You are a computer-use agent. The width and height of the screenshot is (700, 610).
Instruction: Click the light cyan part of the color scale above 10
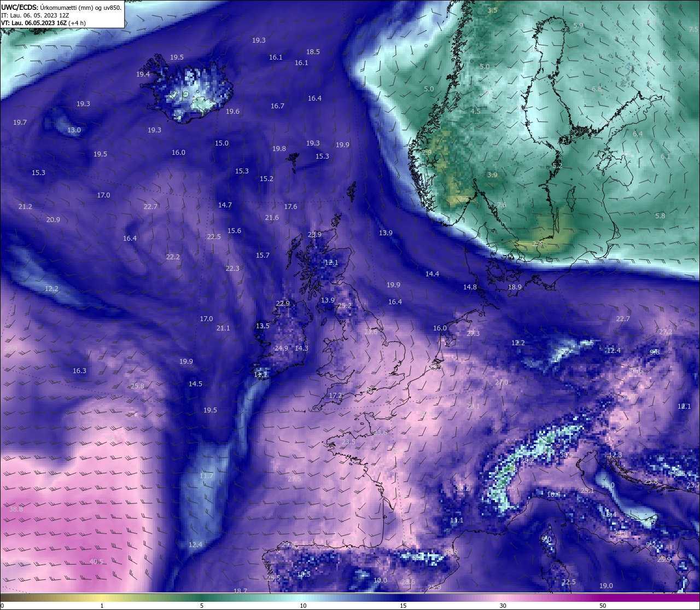[x=303, y=597]
